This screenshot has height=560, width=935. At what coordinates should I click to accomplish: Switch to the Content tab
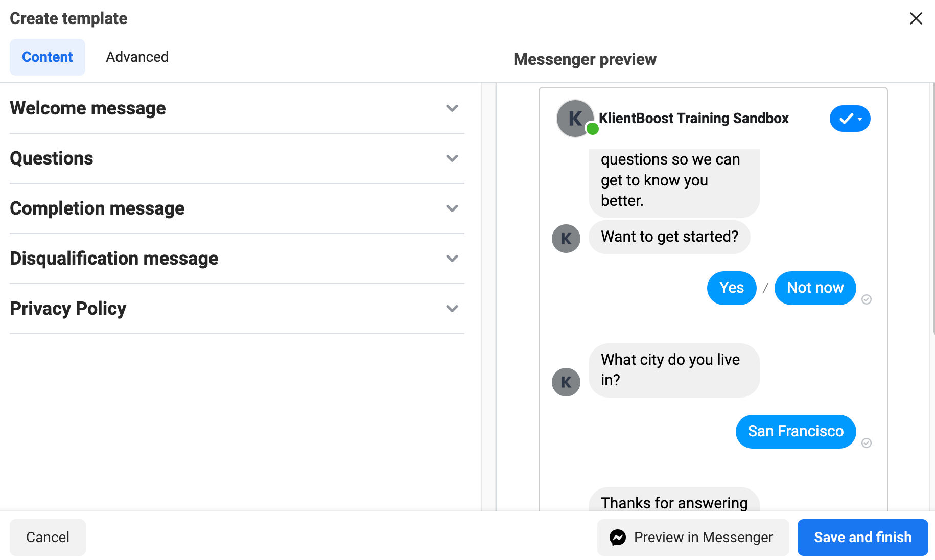pos(48,57)
